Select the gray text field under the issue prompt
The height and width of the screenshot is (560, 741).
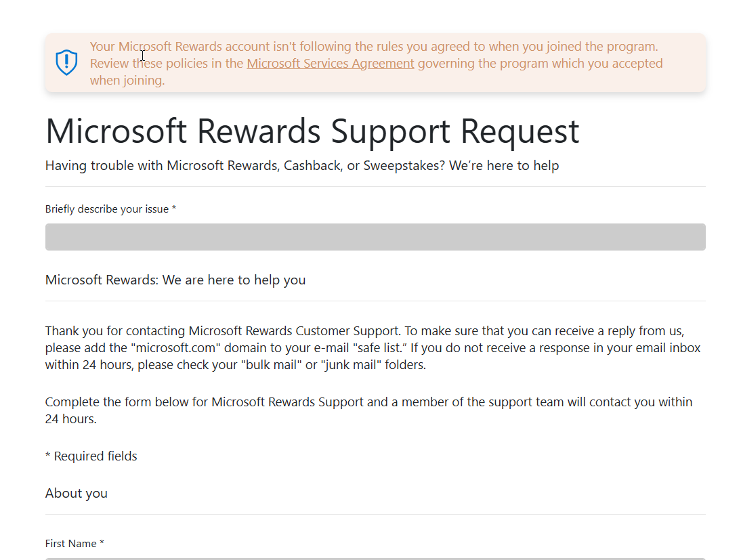pyautogui.click(x=375, y=237)
